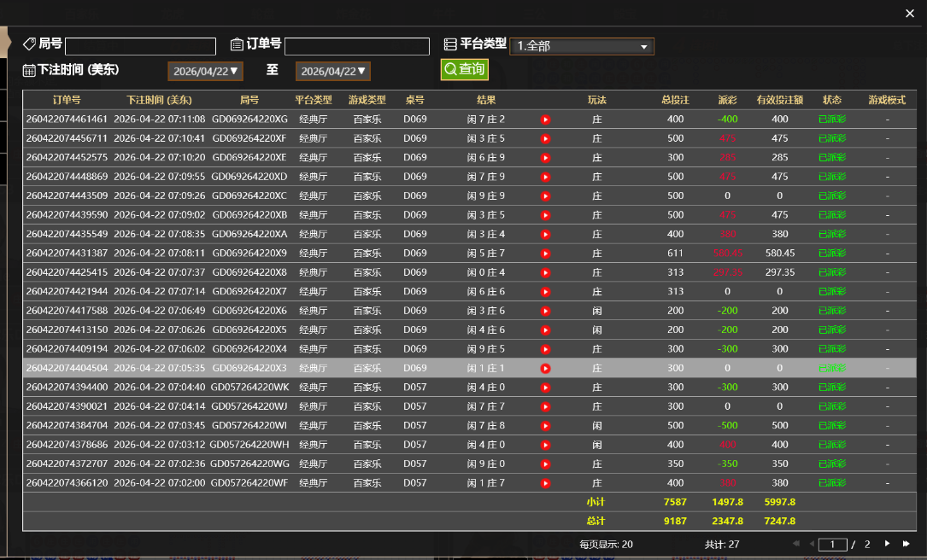This screenshot has width=927, height=560.
Task: Click replay icon on last row 260422074366120
Action: coord(545,482)
